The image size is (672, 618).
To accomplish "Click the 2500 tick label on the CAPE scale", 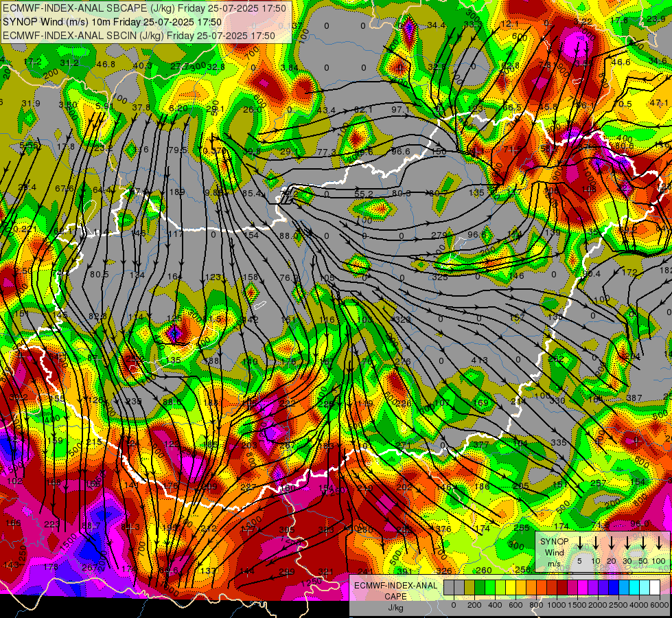I will point(618,605).
